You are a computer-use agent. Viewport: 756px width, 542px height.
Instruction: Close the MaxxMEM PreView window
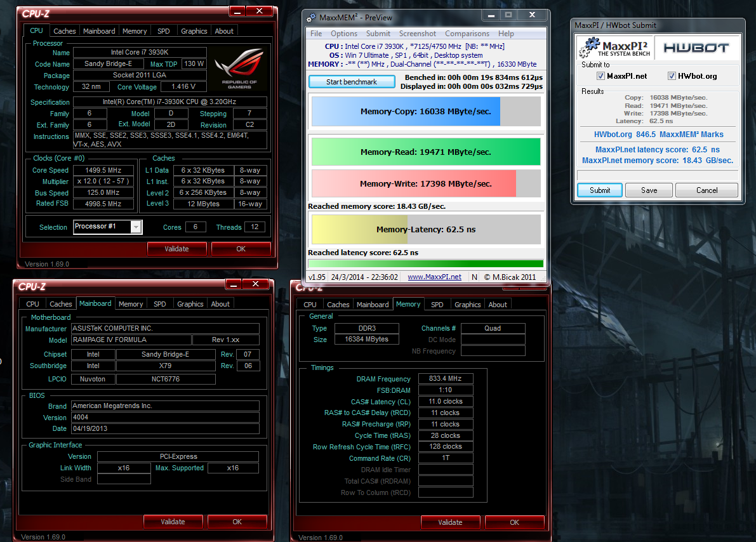click(532, 15)
